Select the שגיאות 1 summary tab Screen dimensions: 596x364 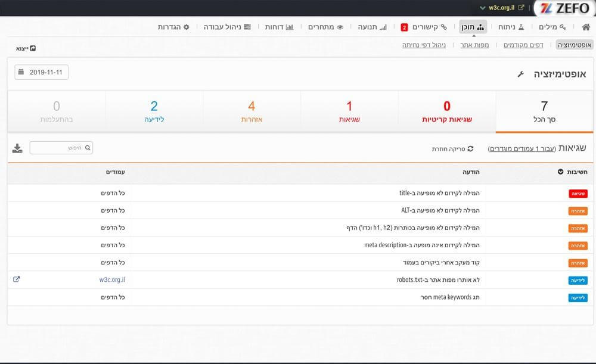pyautogui.click(x=349, y=112)
